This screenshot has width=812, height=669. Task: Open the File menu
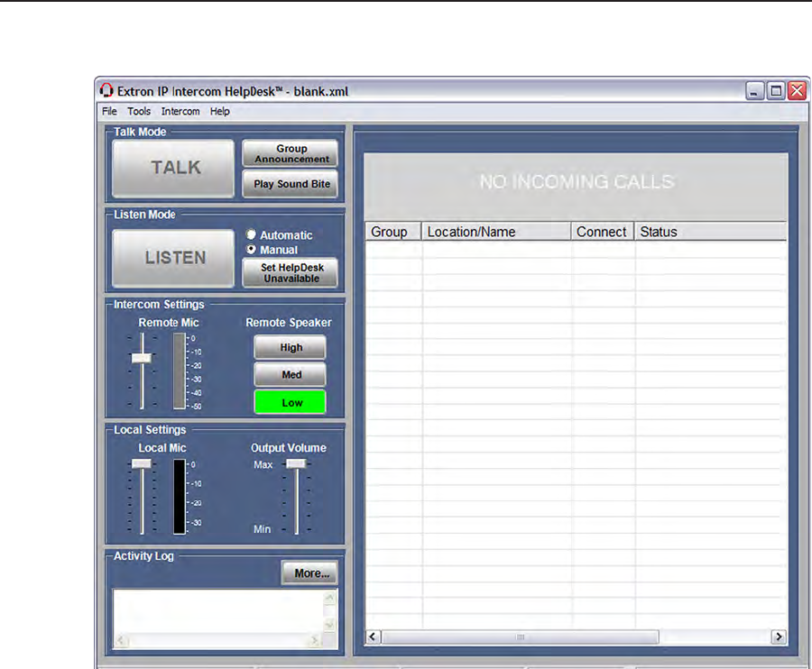[109, 112]
